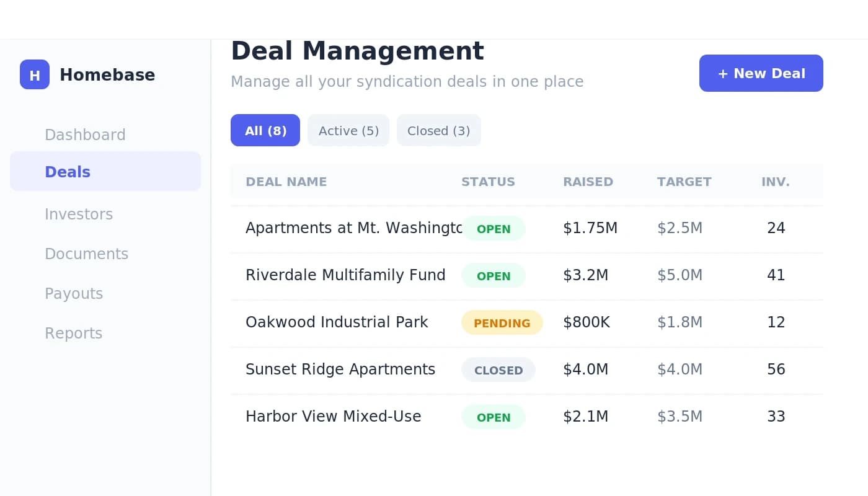Click the $1.75M raised amount for Apartments deal

(590, 228)
